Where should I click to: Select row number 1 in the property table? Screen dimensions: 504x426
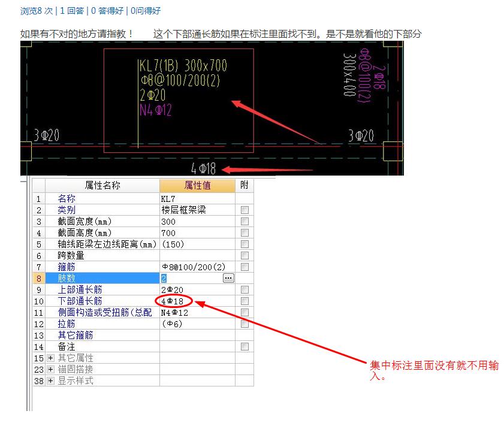38,199
